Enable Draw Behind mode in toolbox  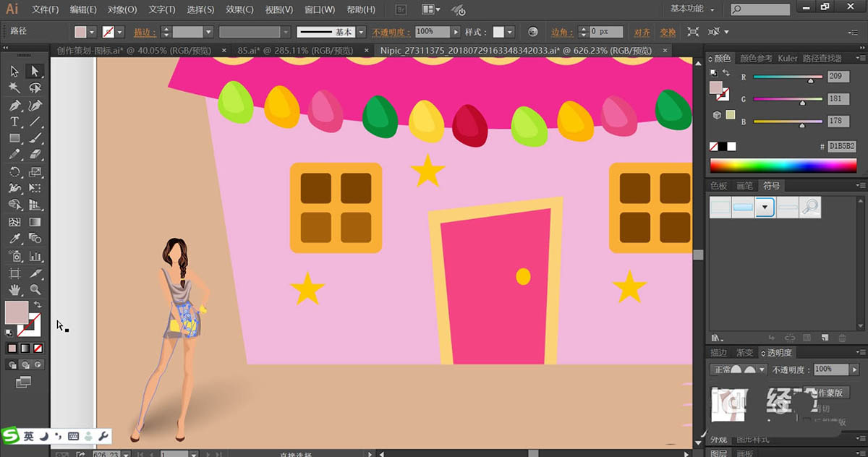coord(25,364)
